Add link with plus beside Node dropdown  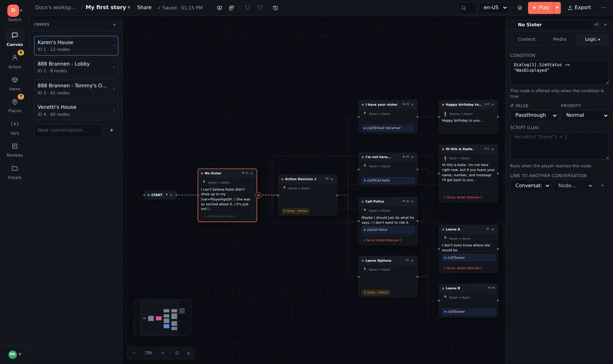pos(602,185)
